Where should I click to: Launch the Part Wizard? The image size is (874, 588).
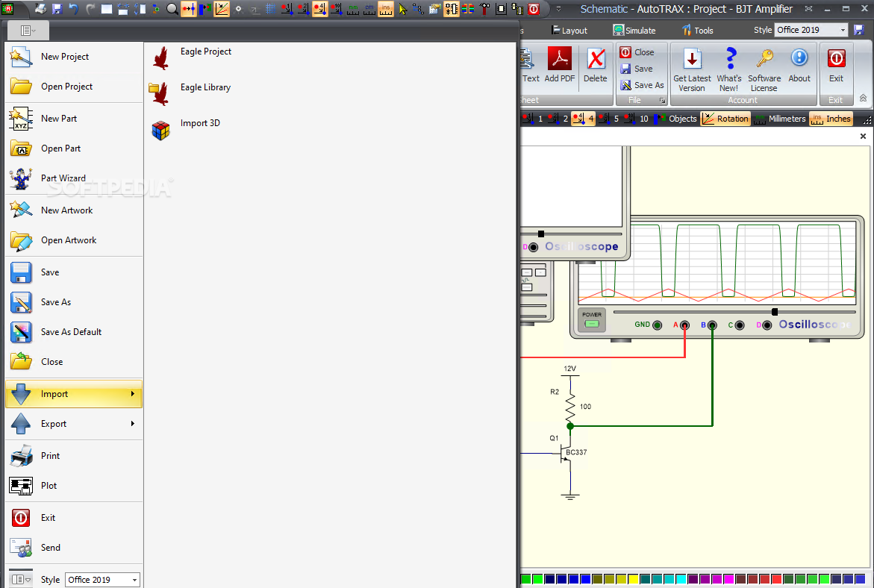click(x=74, y=178)
